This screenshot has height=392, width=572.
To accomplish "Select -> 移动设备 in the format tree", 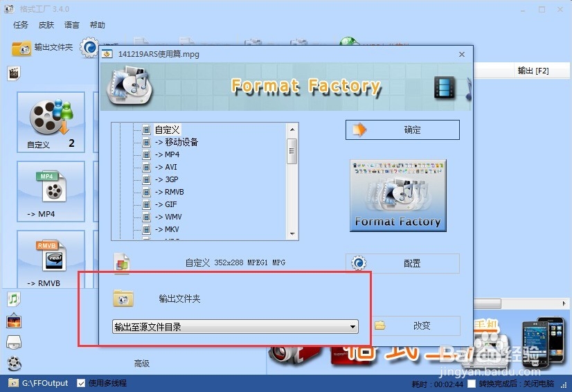I will pyautogui.click(x=177, y=142).
